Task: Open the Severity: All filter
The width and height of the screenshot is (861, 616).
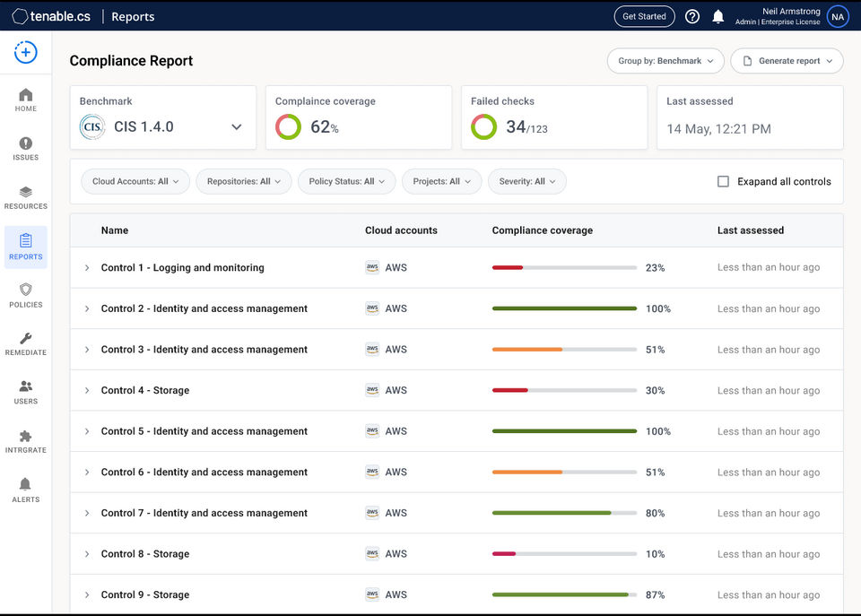Action: (x=526, y=181)
